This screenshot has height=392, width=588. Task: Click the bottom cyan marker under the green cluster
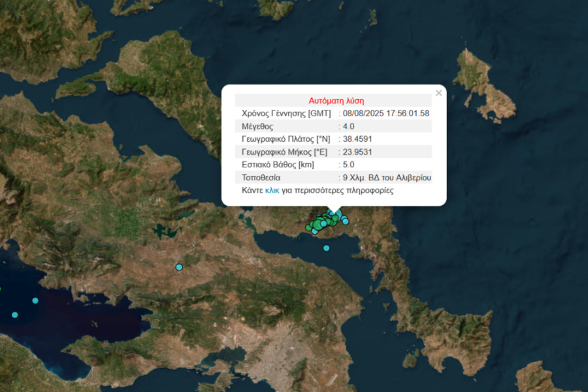pos(315,231)
